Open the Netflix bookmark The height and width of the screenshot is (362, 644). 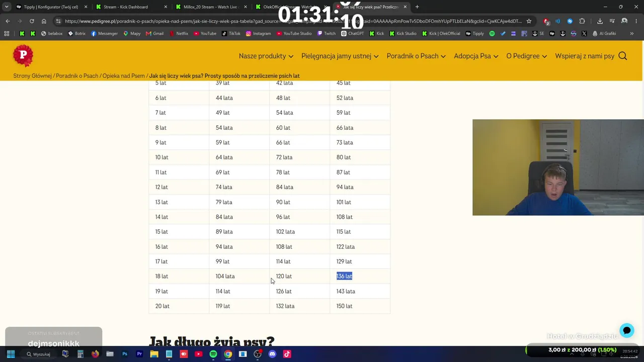179,34
